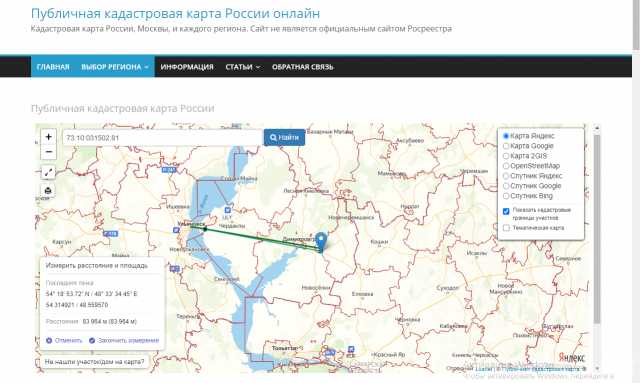Click the cadastral number search field
The width and height of the screenshot is (640, 383).
[x=162, y=138]
